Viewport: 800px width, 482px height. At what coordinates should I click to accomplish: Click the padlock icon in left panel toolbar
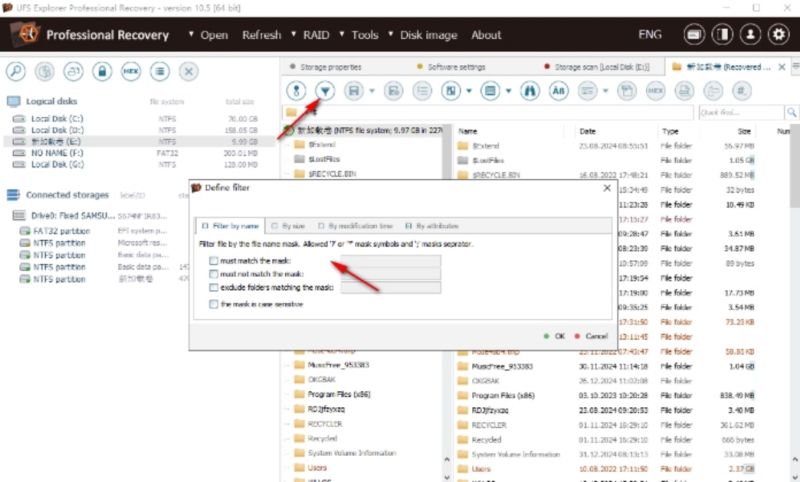102,71
